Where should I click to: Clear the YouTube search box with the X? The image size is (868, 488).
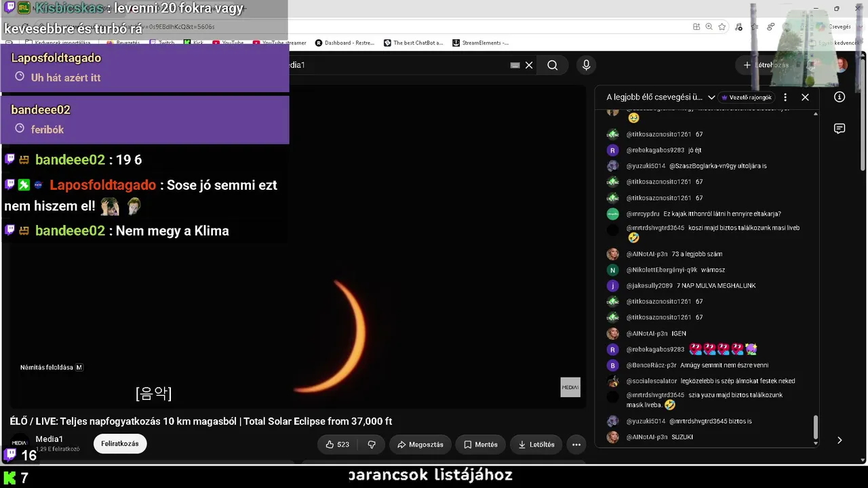coord(529,65)
